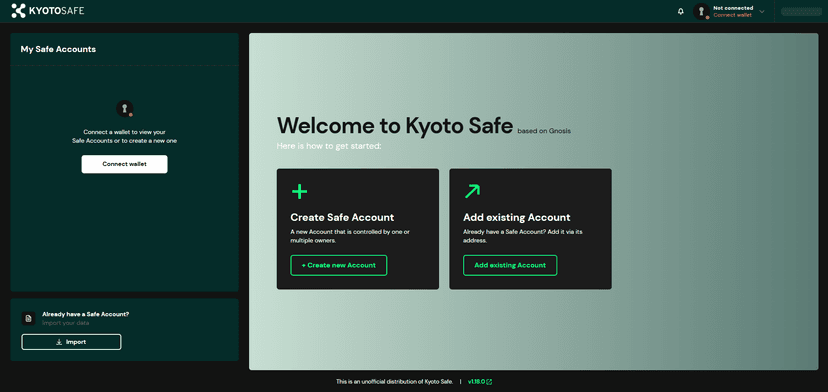828x392 pixels.
Task: Click the green plus icon on Create card
Action: [x=299, y=191]
